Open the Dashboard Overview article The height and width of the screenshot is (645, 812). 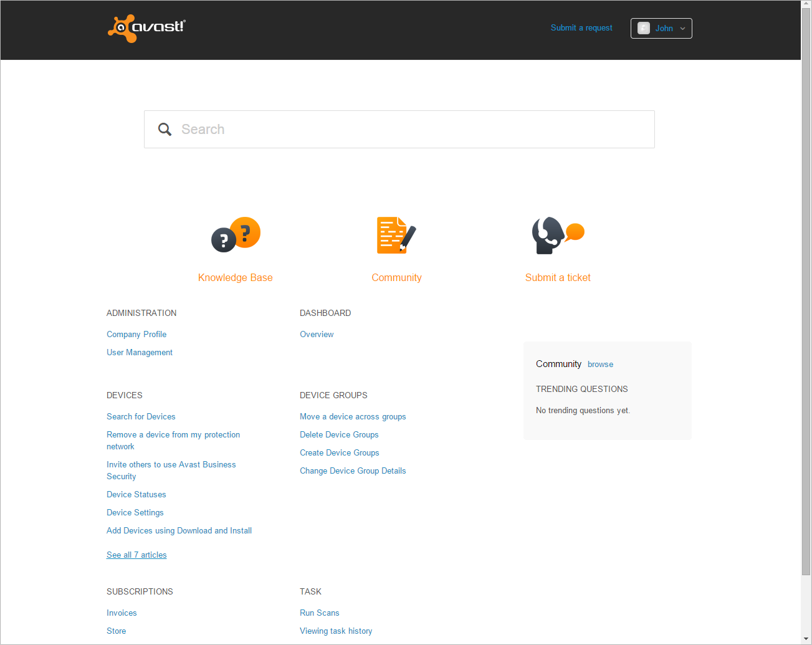(317, 335)
